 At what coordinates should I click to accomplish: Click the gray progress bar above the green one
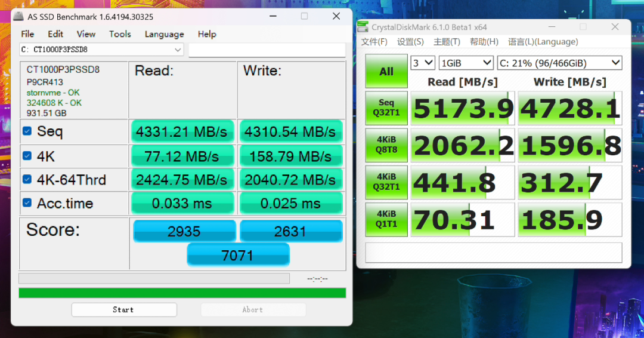point(154,278)
